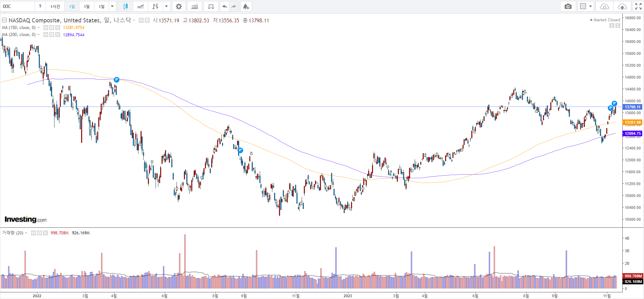Expand the NASDAQ Composite series title dropdown
The height and width of the screenshot is (299, 644).
tap(134, 20)
